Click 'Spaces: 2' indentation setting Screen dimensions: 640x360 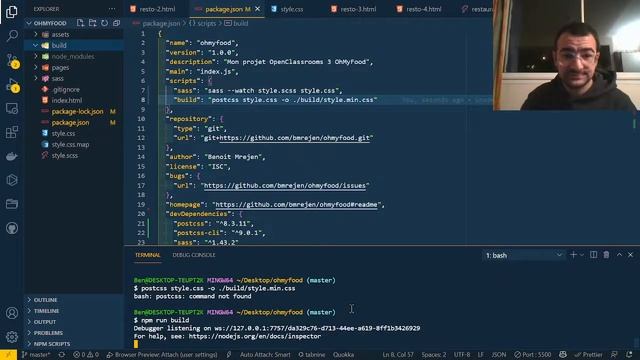click(x=433, y=355)
